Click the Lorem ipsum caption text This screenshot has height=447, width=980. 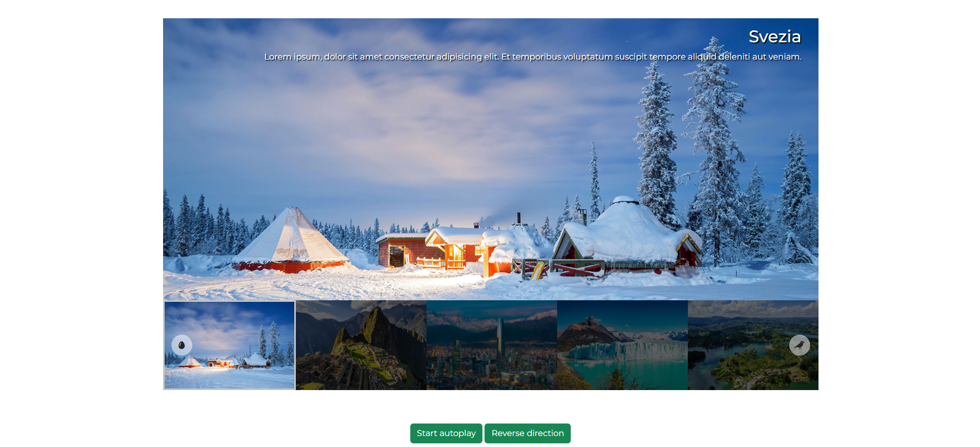(x=533, y=56)
